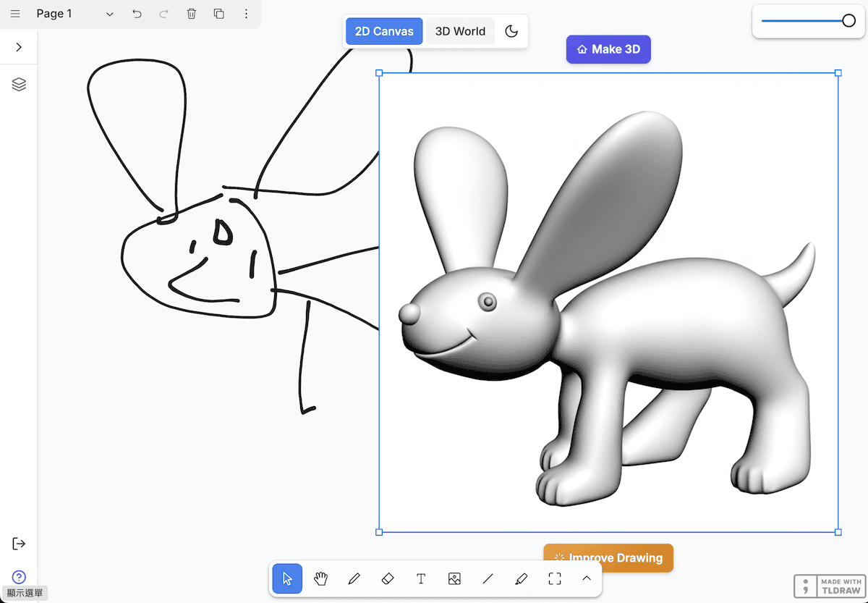Activate the select arrow tool
This screenshot has height=603, width=868.
(x=287, y=578)
